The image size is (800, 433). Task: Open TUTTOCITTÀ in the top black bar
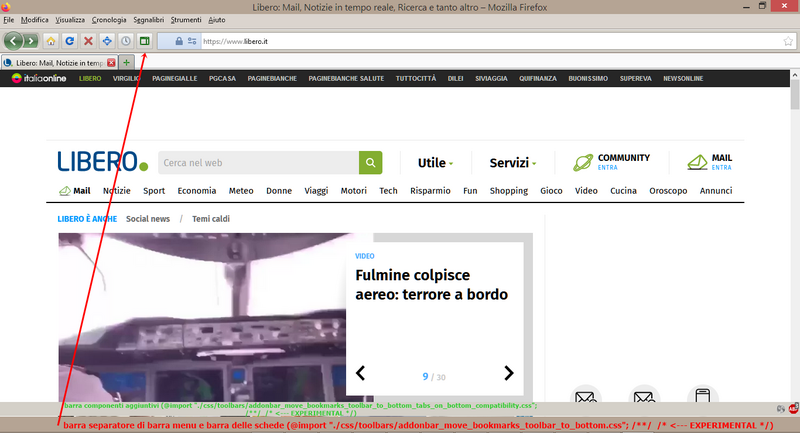(x=416, y=79)
